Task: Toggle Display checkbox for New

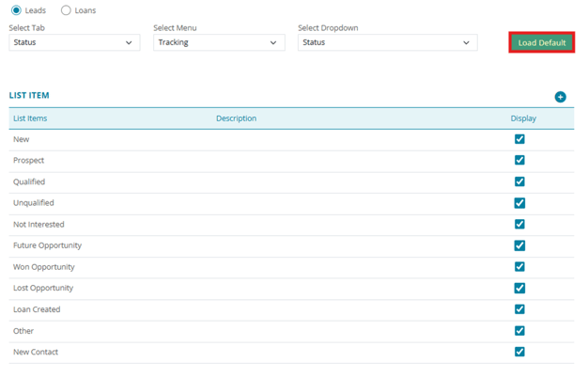Action: point(519,139)
